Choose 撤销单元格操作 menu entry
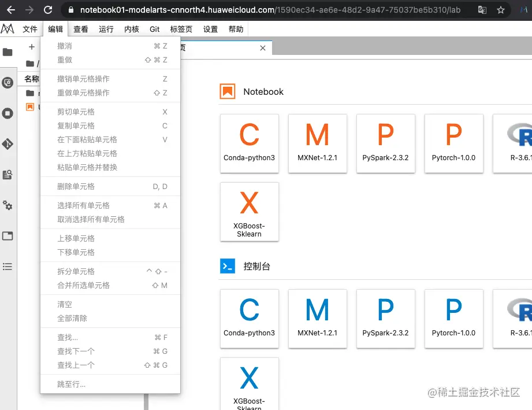532x410 pixels. (110, 79)
